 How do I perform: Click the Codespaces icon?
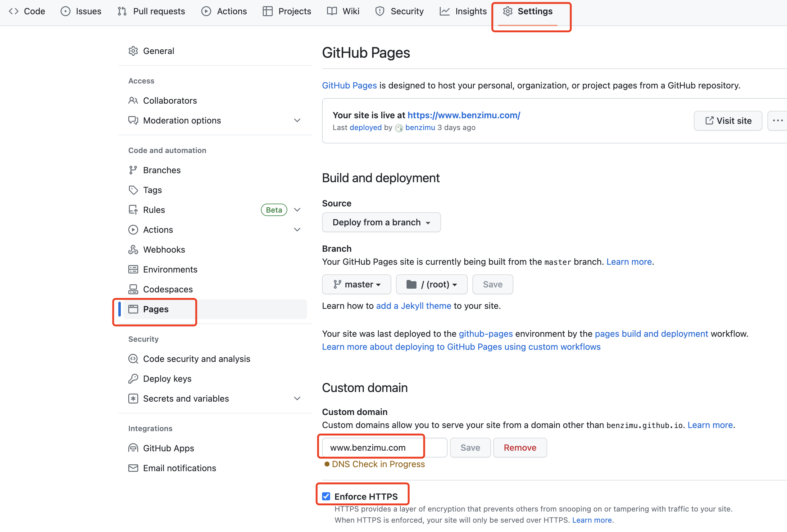tap(133, 289)
